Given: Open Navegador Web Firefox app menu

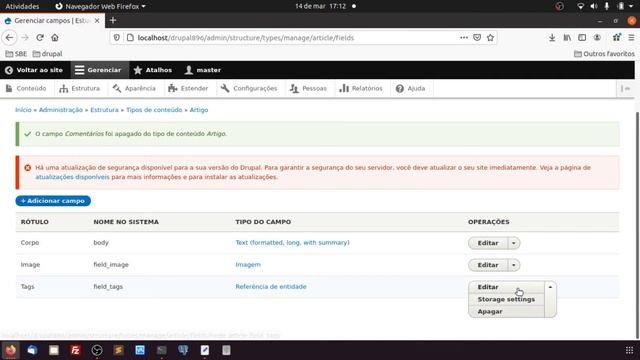Looking at the screenshot, I should click(x=100, y=6).
